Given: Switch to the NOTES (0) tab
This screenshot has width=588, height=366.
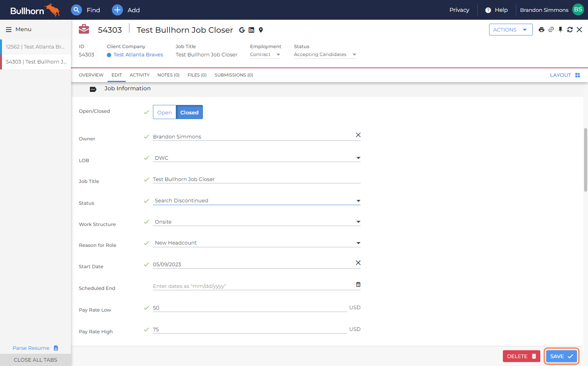Looking at the screenshot, I should (168, 75).
